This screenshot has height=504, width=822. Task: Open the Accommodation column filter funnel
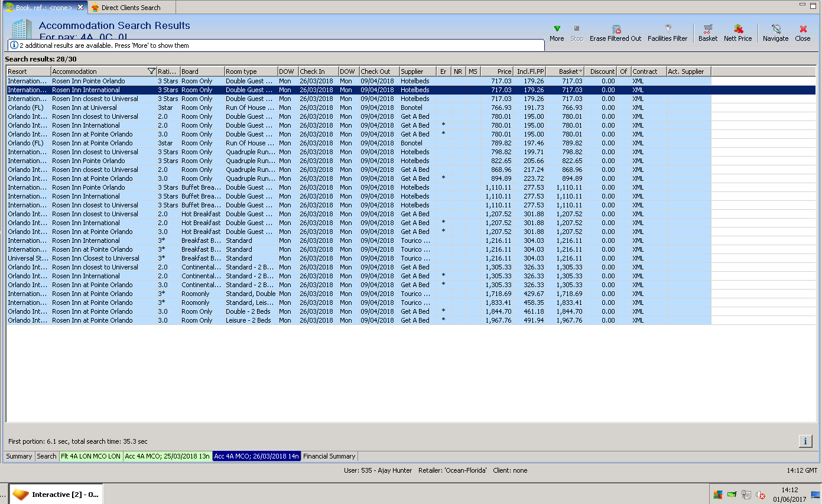click(x=151, y=71)
